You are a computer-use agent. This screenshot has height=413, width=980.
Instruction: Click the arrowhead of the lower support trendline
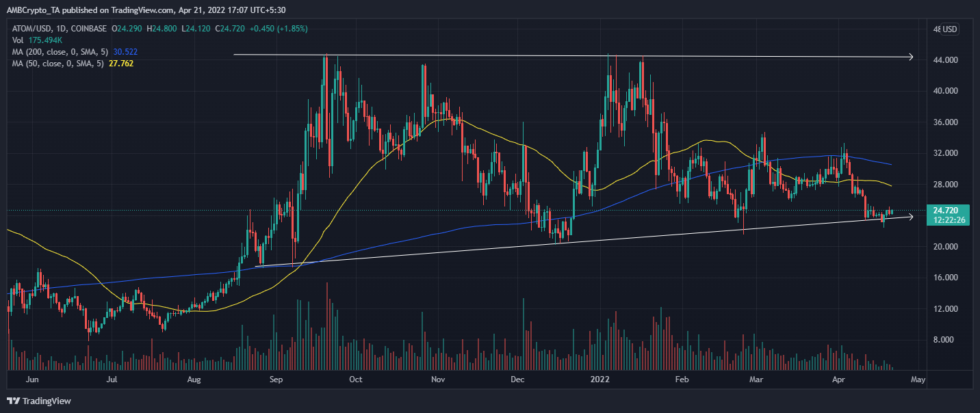[x=909, y=217]
